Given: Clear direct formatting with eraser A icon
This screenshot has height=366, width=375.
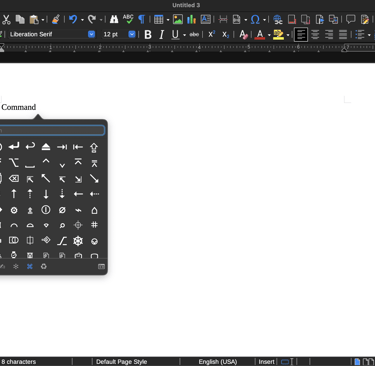Looking at the screenshot, I should tap(243, 34).
